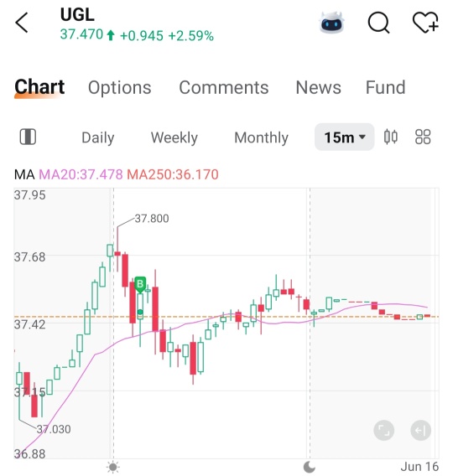Jump to latest candle arrow button
The height and width of the screenshot is (476, 453).
click(x=420, y=430)
